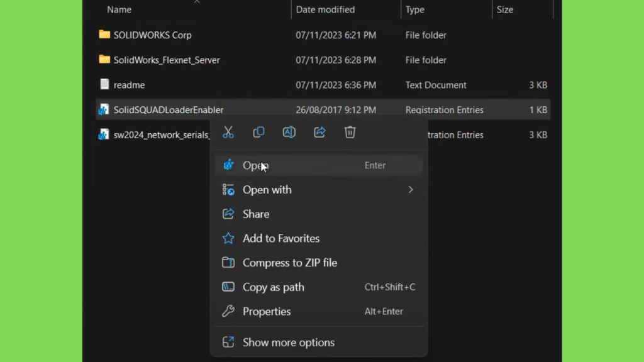
Task: Sort files by the Type column header
Action: 415,9
